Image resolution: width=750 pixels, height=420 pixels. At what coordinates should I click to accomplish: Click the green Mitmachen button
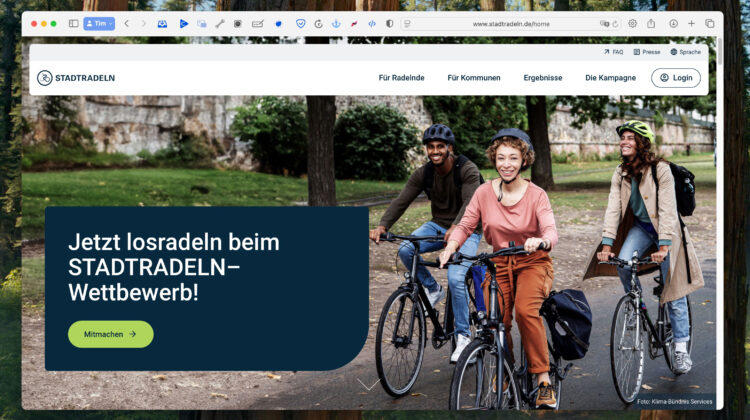pyautogui.click(x=110, y=334)
